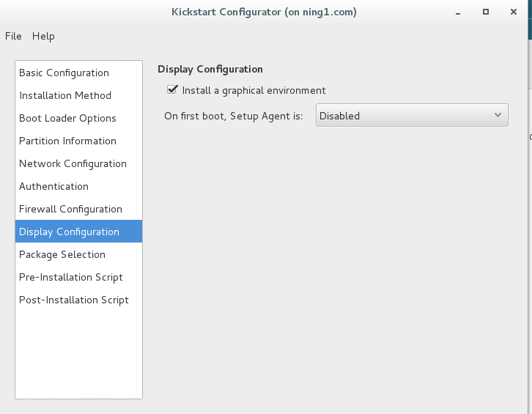The height and width of the screenshot is (414, 532).
Task: Switch to Network Configuration
Action: coord(73,163)
